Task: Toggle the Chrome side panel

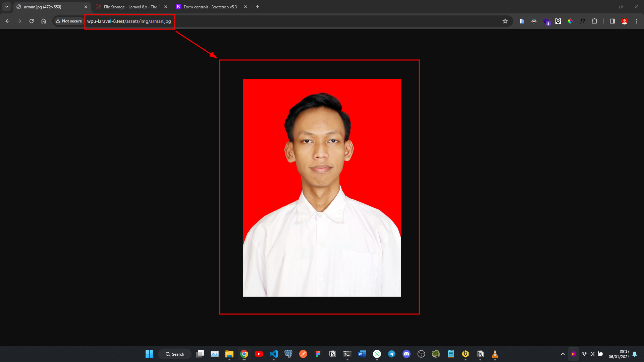Action: click(612, 21)
